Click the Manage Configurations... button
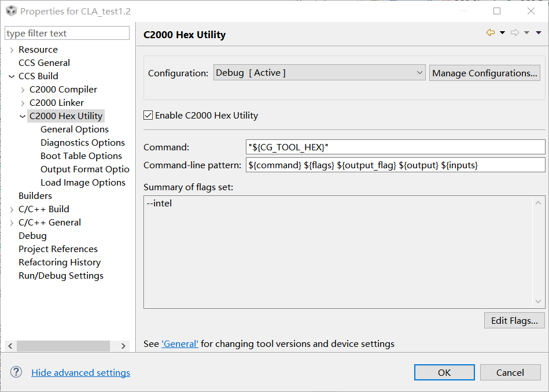Image resolution: width=549 pixels, height=392 pixels. [x=485, y=73]
